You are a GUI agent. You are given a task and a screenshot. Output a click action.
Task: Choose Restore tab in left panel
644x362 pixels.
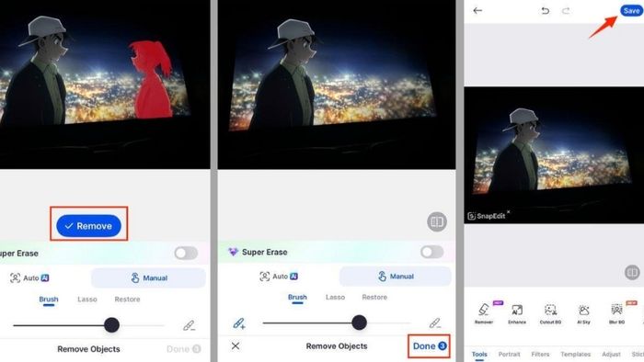pos(127,300)
